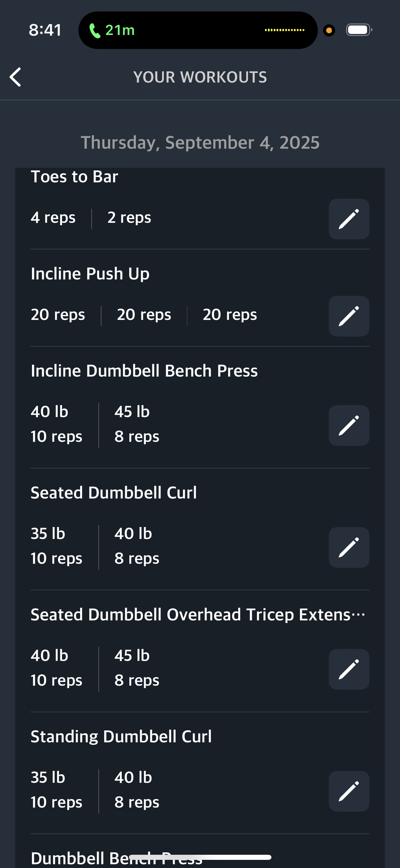Open the ongoing call indicator
This screenshot has height=868, width=400.
198,30
